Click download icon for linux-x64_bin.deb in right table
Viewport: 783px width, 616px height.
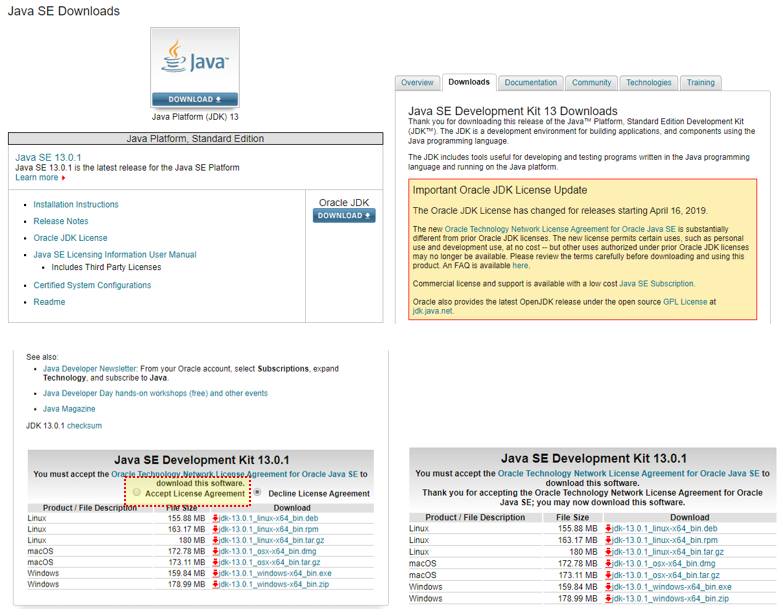pyautogui.click(x=608, y=529)
